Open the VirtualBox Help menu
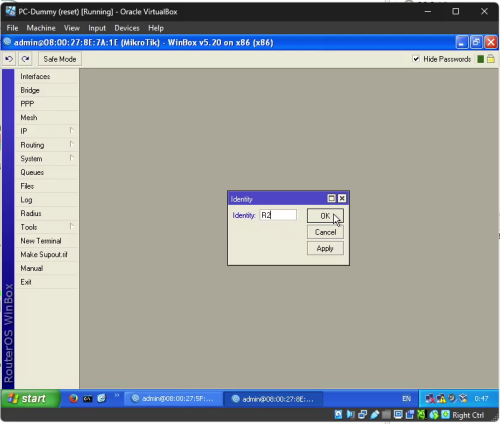Image resolution: width=500 pixels, height=424 pixels. [156, 28]
